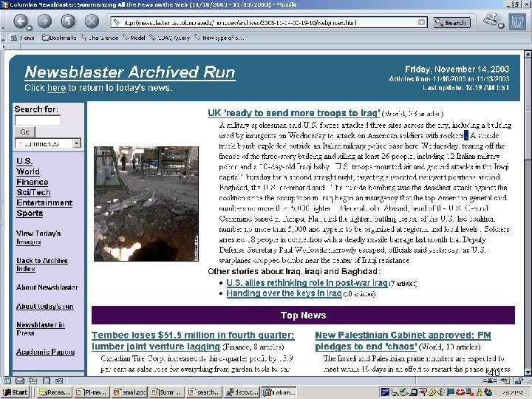This screenshot has width=532, height=399.
Task: Open the Address Book icon in status bar
Action: 46,381
